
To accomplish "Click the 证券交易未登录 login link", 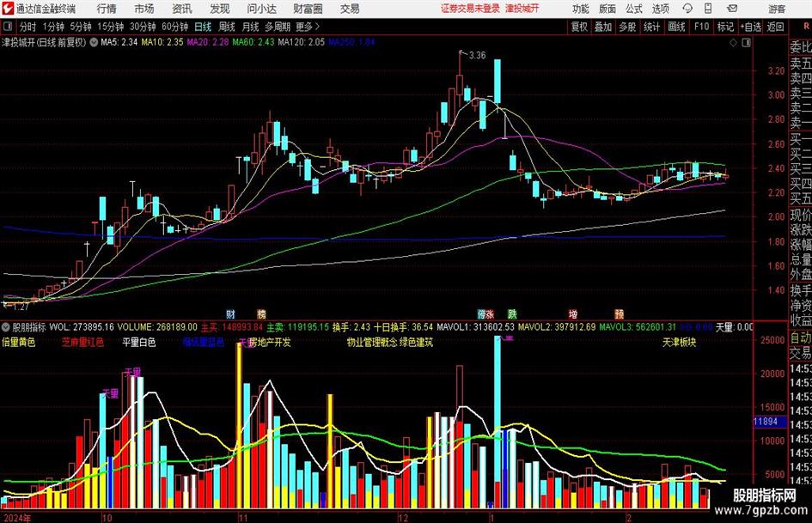I will pyautogui.click(x=470, y=9).
